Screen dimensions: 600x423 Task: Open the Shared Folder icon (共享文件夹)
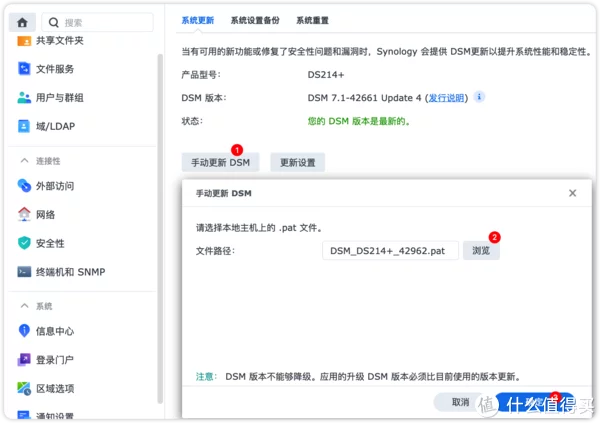(x=24, y=40)
